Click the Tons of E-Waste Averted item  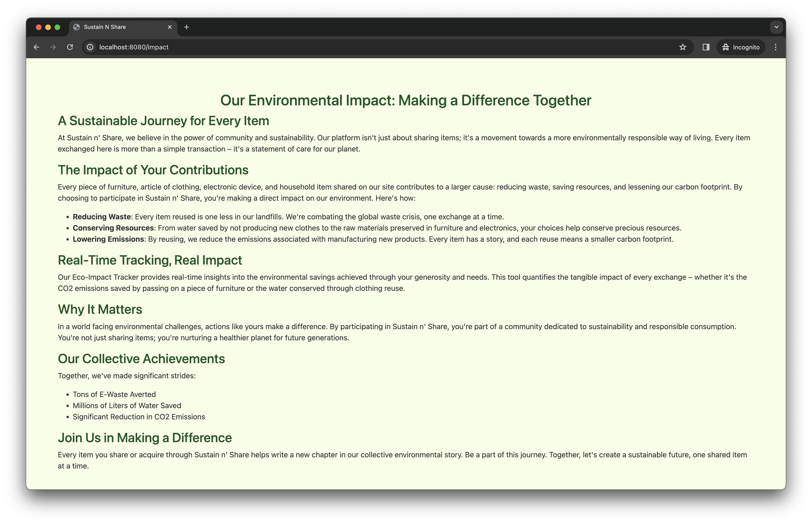point(114,395)
